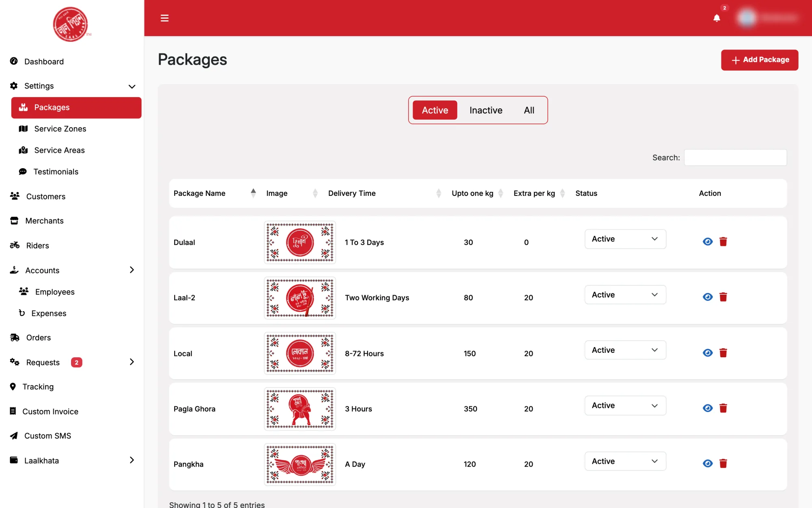Click the Pagla Ghora package name

click(x=194, y=409)
